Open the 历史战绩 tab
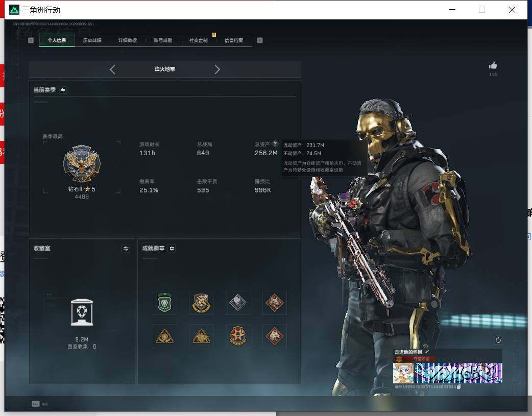This screenshot has height=416, width=532. click(x=92, y=40)
